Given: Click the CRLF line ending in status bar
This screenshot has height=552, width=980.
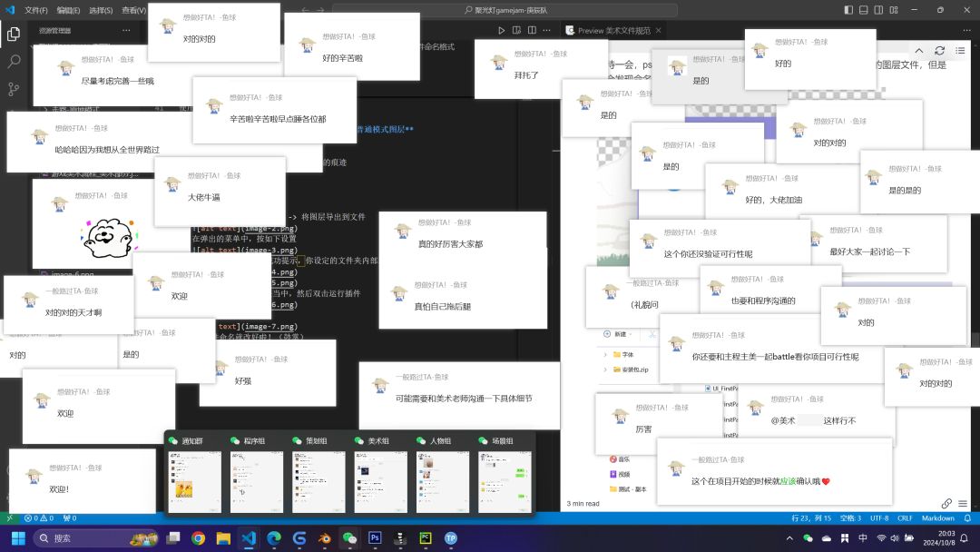Looking at the screenshot, I should coord(905,518).
